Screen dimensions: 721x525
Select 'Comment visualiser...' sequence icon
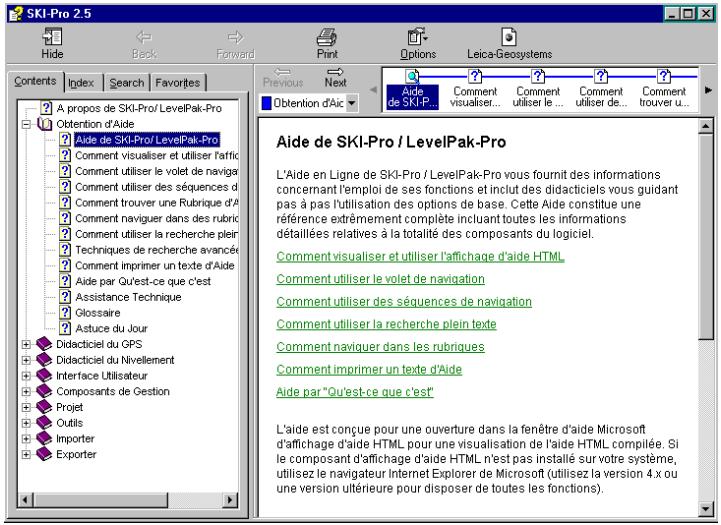point(475,76)
